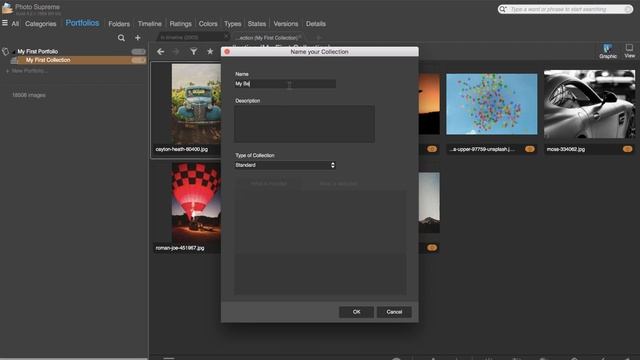640x360 pixels.
Task: Close the Name your Collection dialog
Action: click(x=227, y=51)
